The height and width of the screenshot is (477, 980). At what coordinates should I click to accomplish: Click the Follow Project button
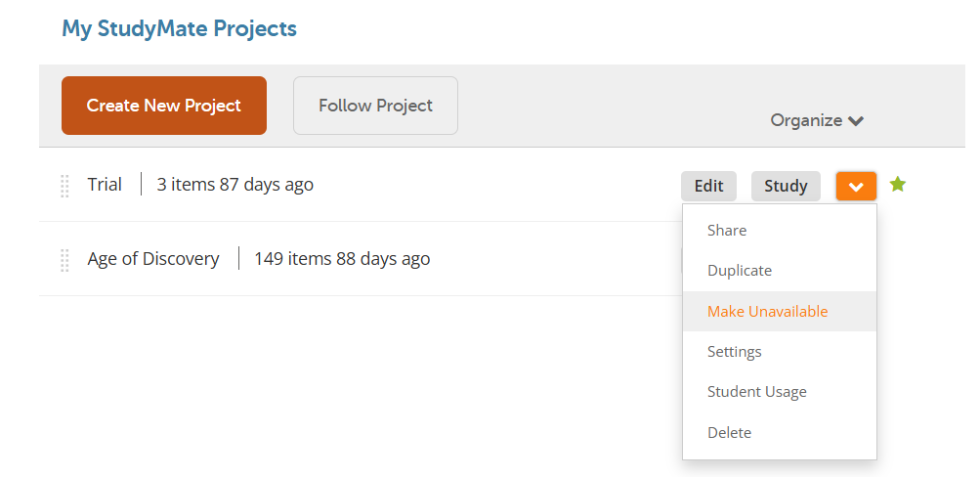pyautogui.click(x=375, y=106)
